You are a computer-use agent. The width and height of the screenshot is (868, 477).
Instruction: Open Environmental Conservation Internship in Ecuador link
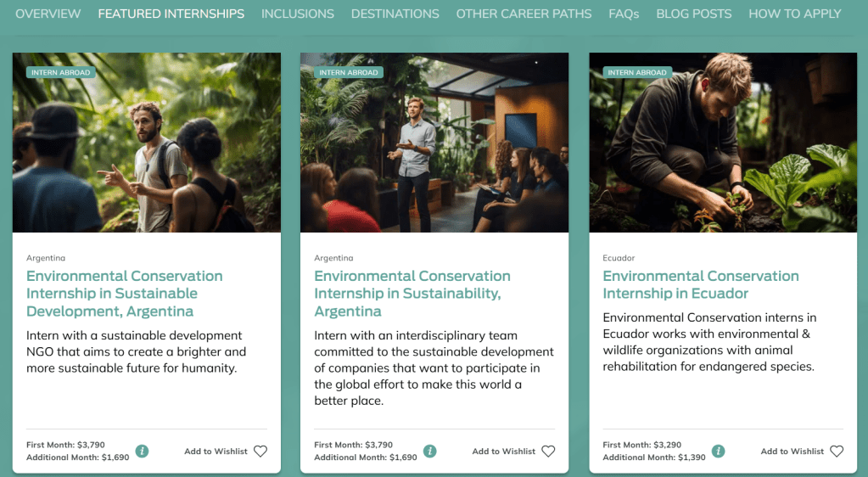point(701,284)
